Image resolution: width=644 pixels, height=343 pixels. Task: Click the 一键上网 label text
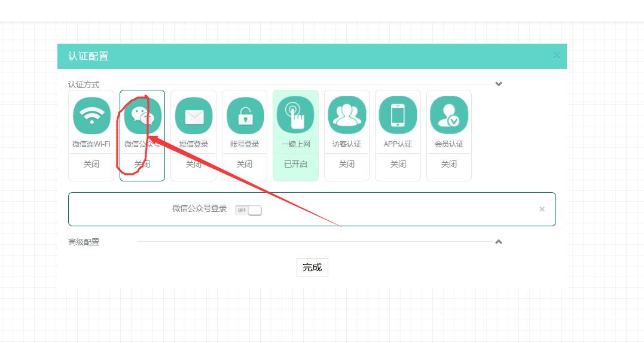pyautogui.click(x=296, y=144)
